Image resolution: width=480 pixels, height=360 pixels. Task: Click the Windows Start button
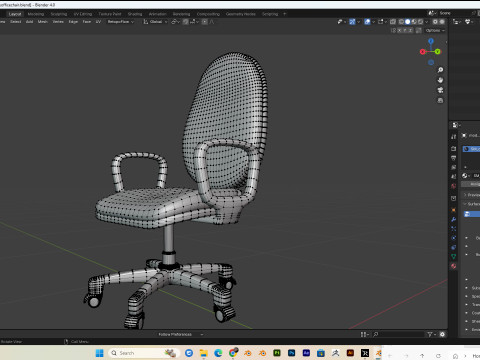pos(99,353)
